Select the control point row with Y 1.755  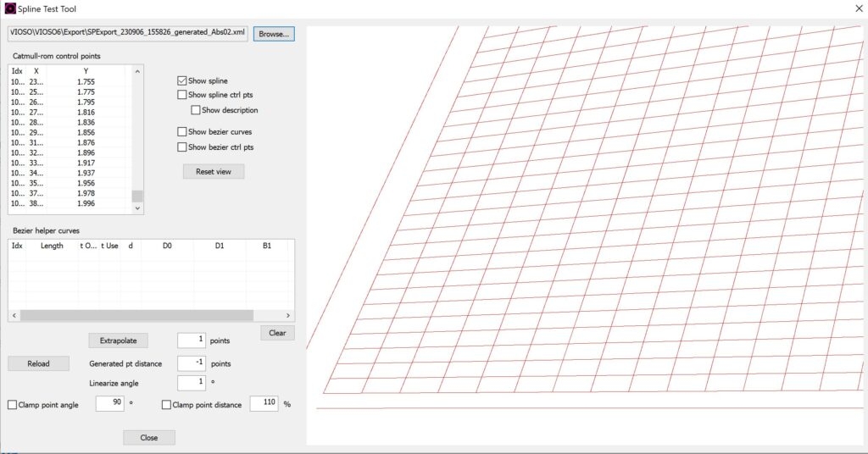68,82
